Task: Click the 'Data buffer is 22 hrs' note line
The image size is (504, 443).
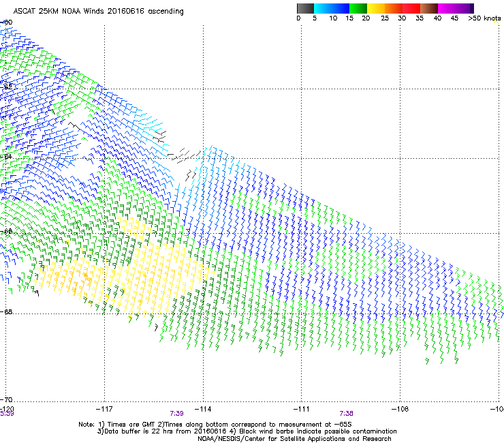Action: point(247,431)
